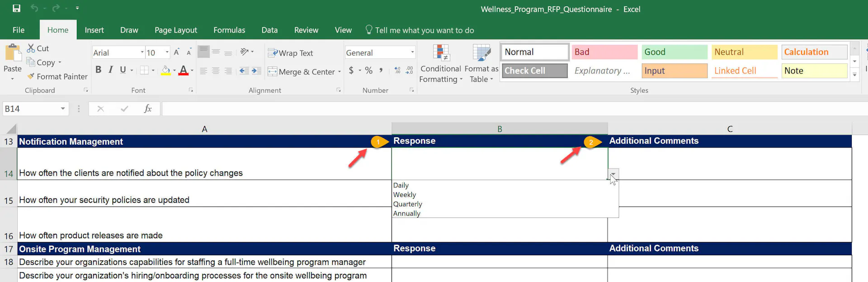Viewport: 868px width, 282px height.
Task: Open the View tab
Action: [x=343, y=30]
